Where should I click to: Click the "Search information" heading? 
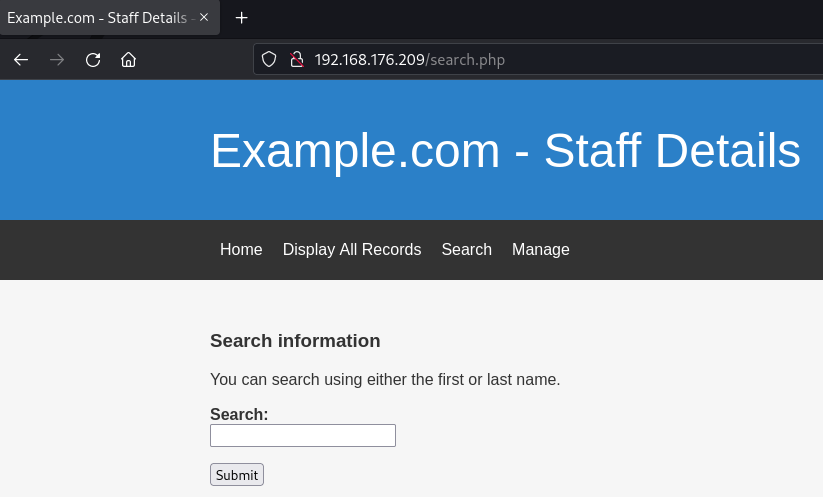[x=295, y=341]
